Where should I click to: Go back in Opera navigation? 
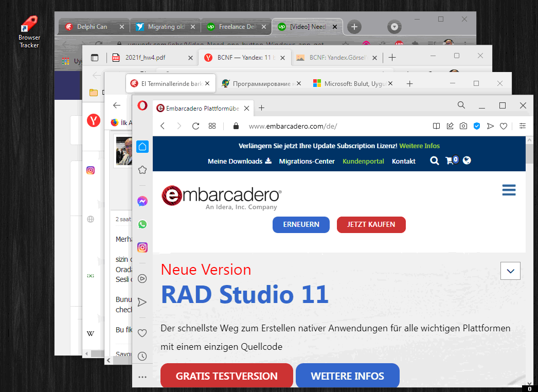[x=163, y=127]
